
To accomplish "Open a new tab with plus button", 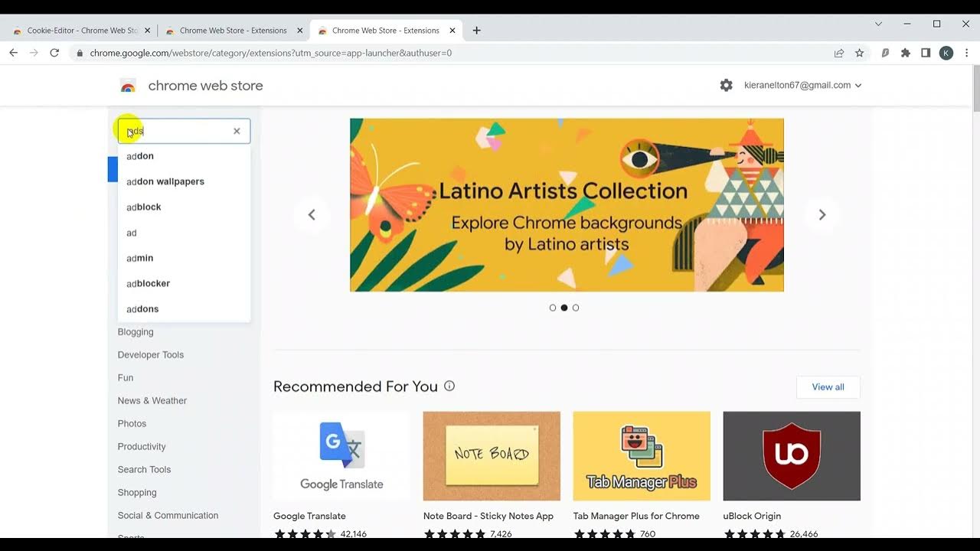I will pos(476,31).
